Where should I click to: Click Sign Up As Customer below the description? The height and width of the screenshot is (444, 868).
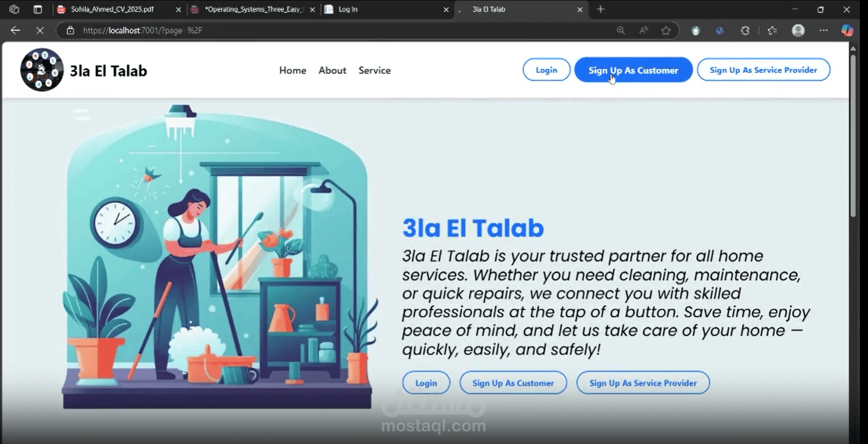(x=513, y=383)
